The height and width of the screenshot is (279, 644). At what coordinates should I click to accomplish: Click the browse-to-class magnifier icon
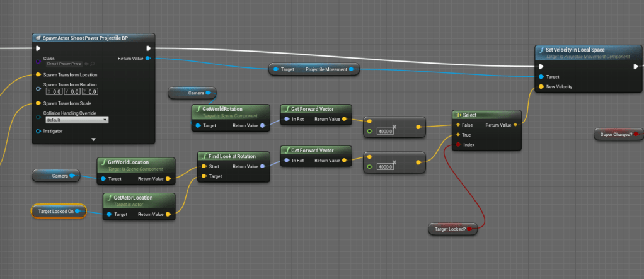coord(93,64)
